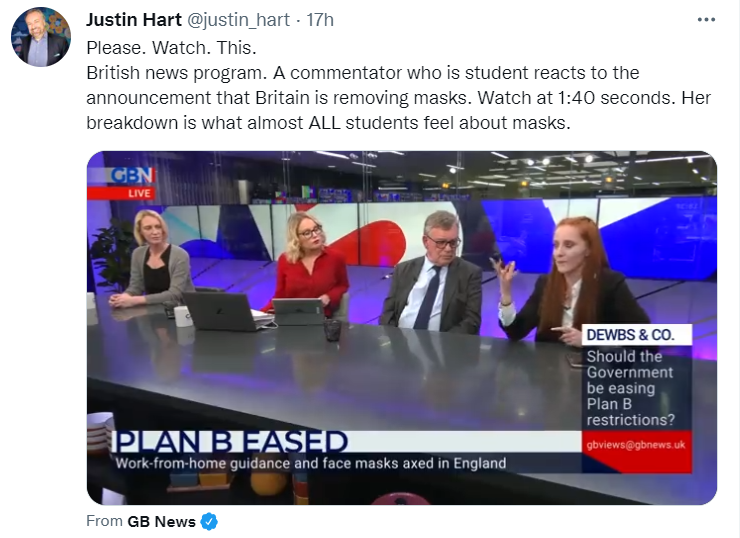Image resolution: width=740 pixels, height=538 pixels.
Task: Play the embedded GB News video
Action: (x=402, y=328)
